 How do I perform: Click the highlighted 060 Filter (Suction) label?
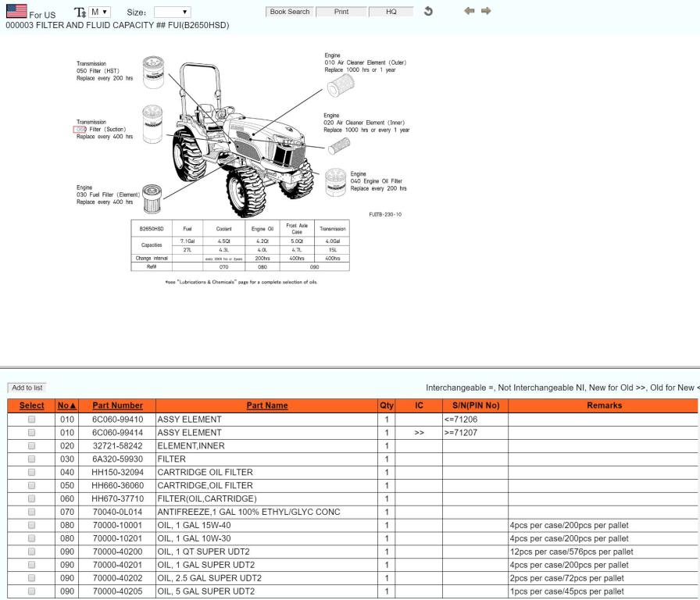[101, 130]
